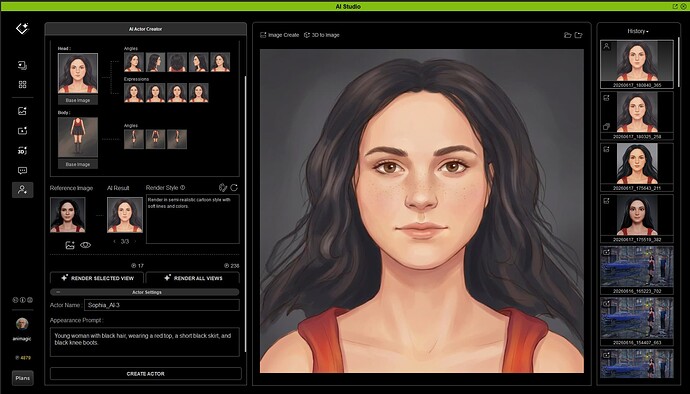Select the third expression thumbnail
This screenshot has height=394, width=690.
[x=177, y=93]
